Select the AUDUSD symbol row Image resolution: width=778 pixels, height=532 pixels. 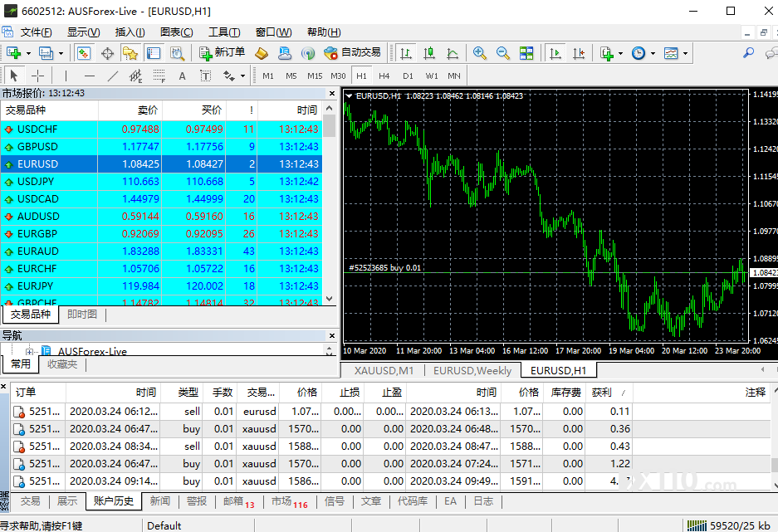coord(161,216)
